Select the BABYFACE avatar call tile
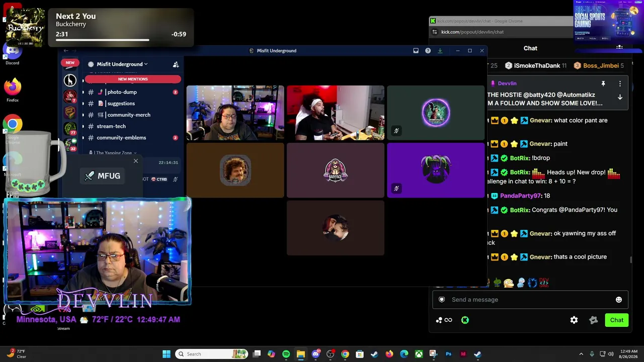Screen dimensions: 644x362 coord(336,170)
